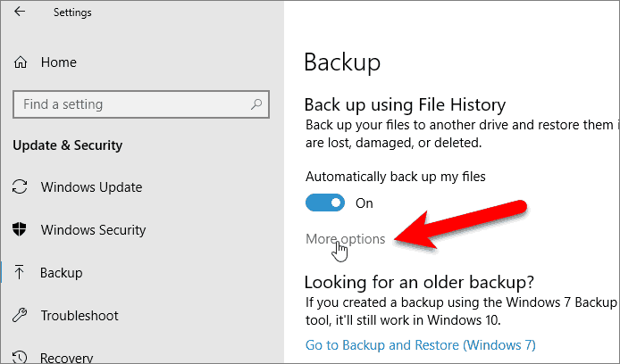The height and width of the screenshot is (364, 620).
Task: Open the Troubleshoot label in sidebar
Action: point(80,316)
